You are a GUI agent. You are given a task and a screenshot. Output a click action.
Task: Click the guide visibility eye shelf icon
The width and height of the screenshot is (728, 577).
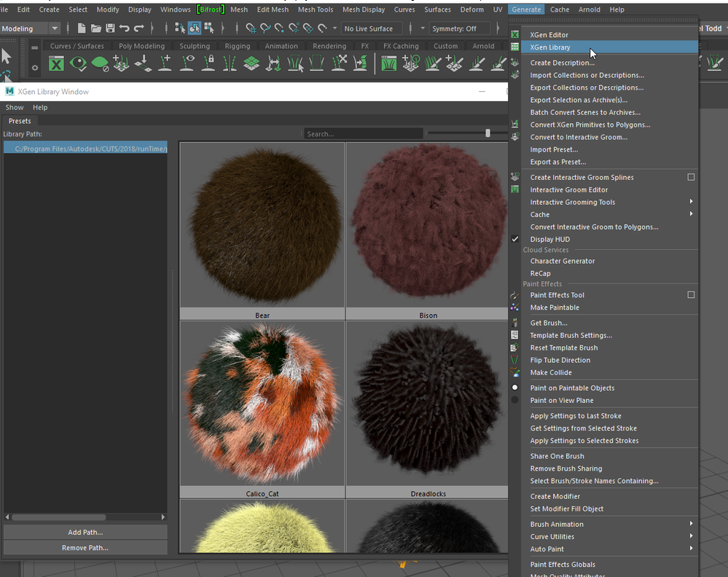187,63
